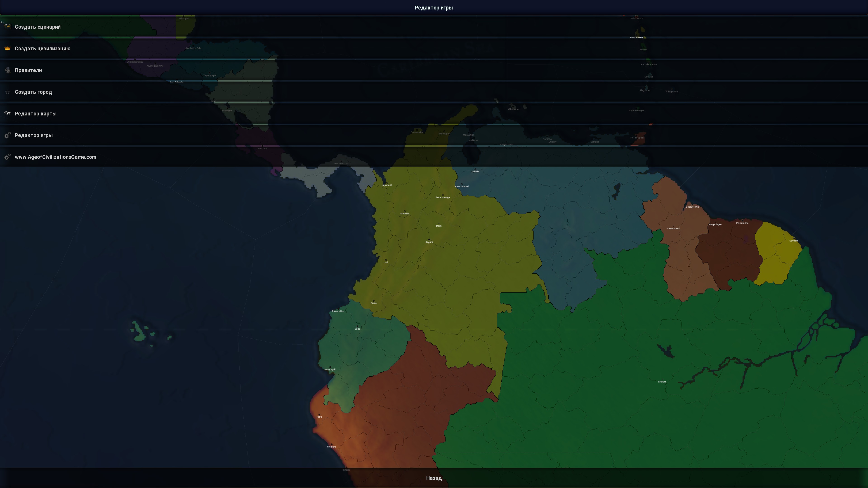The height and width of the screenshot is (488, 868).
Task: Click the crown icon beside Создать цивилизацию
Action: [x=7, y=49]
